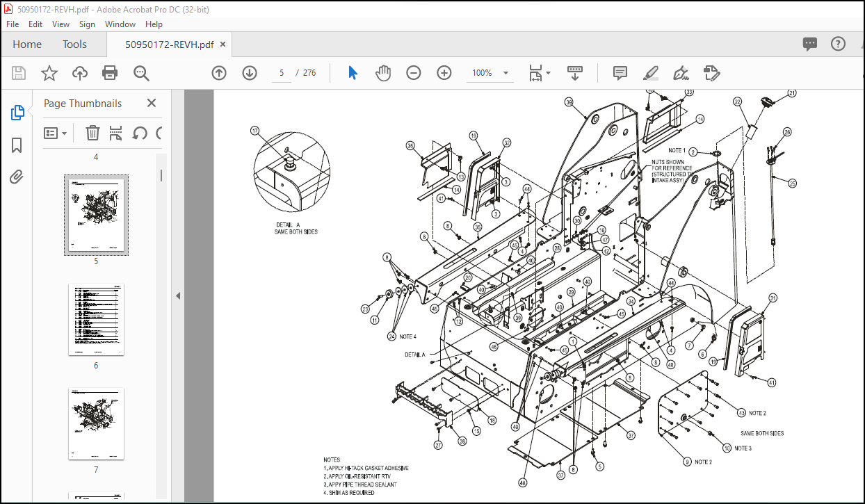Open the chat notifications icon
The height and width of the screenshot is (504, 865).
pos(810,44)
